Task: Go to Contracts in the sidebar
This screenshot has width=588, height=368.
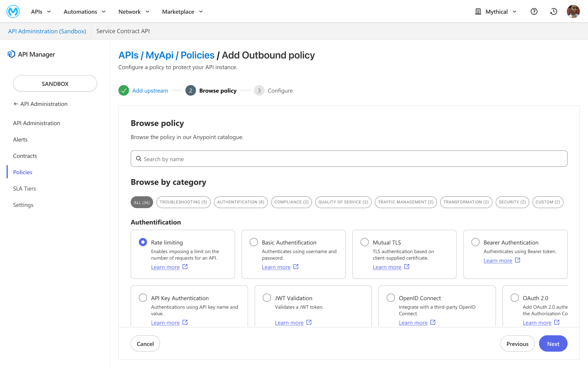Action: coord(25,156)
